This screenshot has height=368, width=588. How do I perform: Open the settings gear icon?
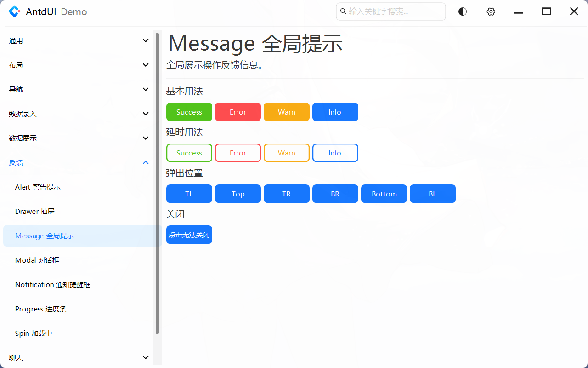(x=491, y=11)
